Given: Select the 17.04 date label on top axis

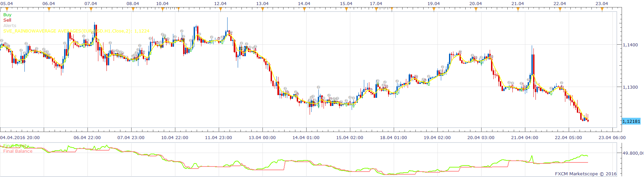Looking at the screenshot, I should click(376, 3).
